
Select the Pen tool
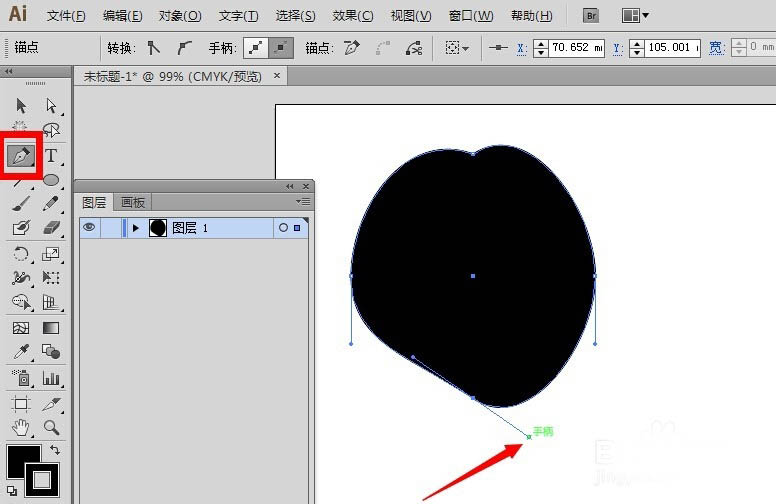point(21,156)
